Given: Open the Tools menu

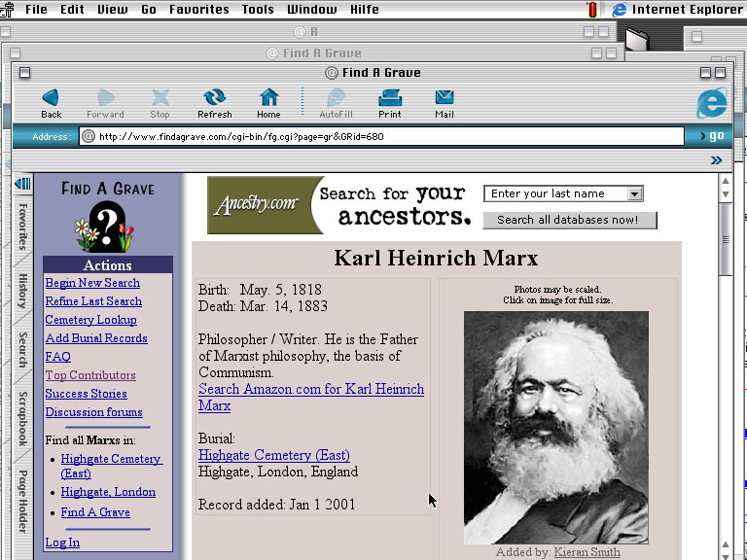Looking at the screenshot, I should pyautogui.click(x=258, y=10).
